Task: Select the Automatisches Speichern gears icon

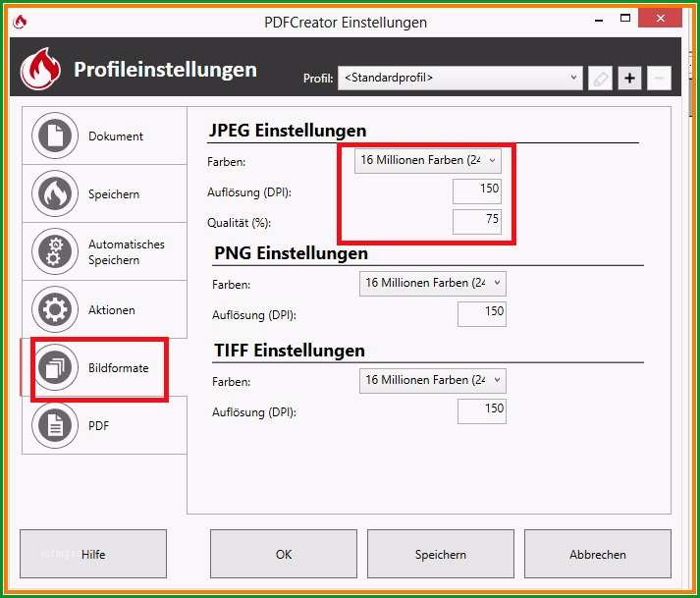Action: coord(55,251)
